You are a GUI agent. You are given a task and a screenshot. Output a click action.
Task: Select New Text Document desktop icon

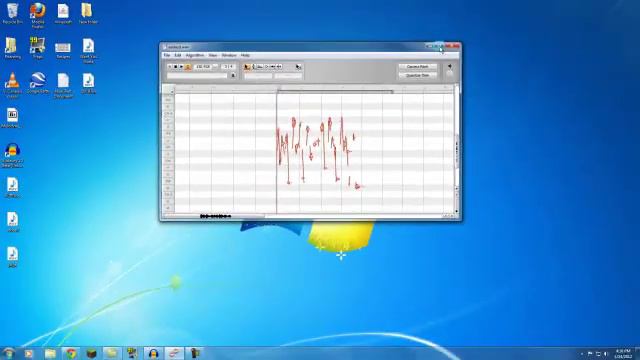63,85
